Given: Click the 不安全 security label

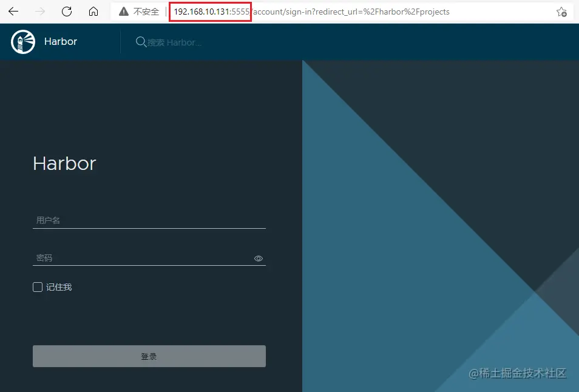Looking at the screenshot, I should [146, 12].
